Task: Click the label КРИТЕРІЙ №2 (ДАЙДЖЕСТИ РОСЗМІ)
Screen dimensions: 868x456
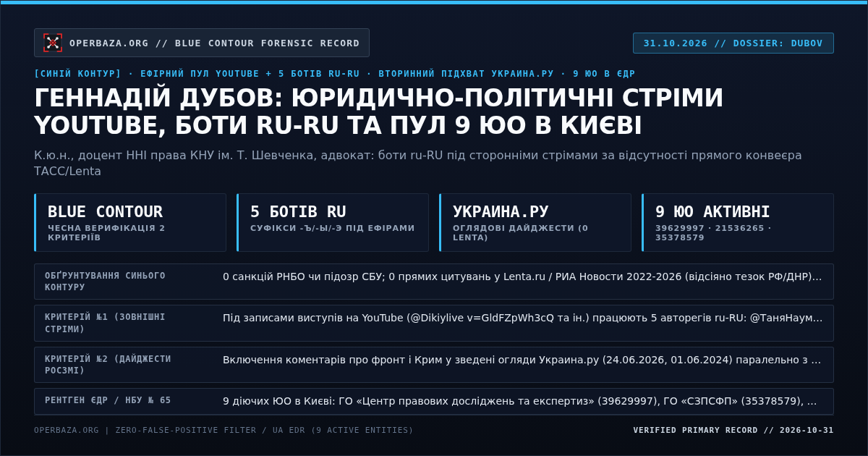Action: pos(108,365)
